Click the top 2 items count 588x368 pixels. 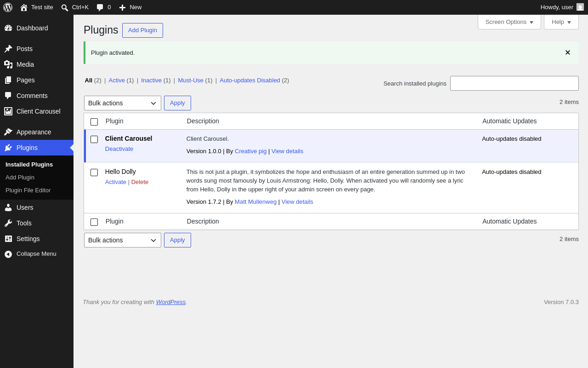569,102
